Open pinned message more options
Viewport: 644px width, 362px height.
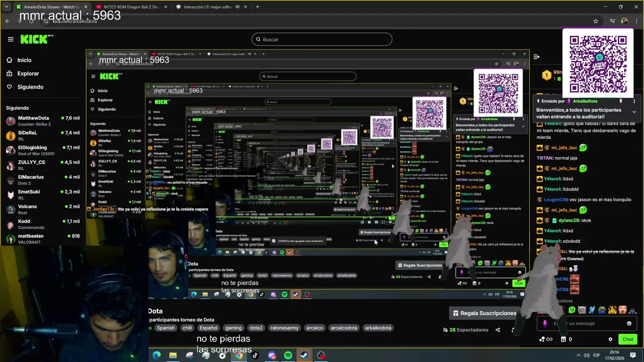pyautogui.click(x=634, y=101)
